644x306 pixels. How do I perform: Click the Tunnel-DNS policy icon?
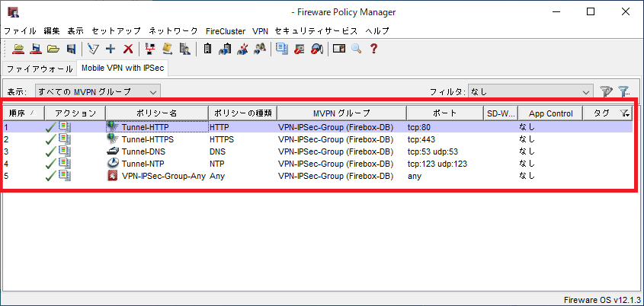[x=113, y=151]
